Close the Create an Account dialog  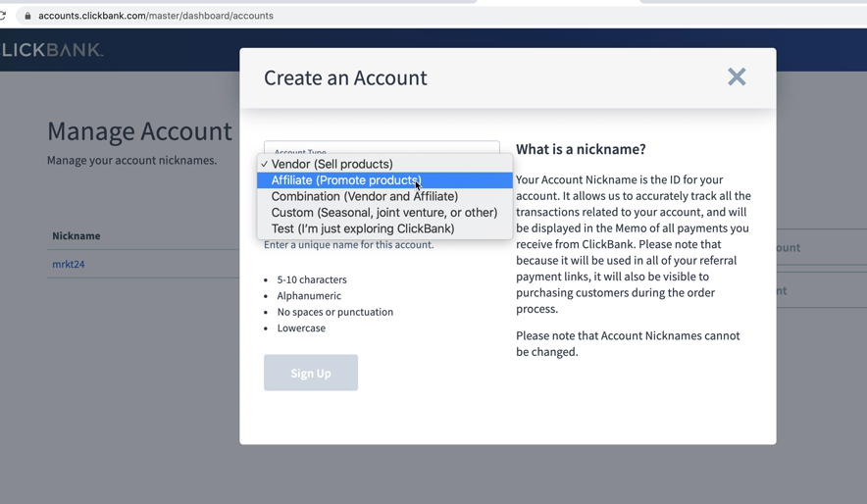(x=737, y=76)
